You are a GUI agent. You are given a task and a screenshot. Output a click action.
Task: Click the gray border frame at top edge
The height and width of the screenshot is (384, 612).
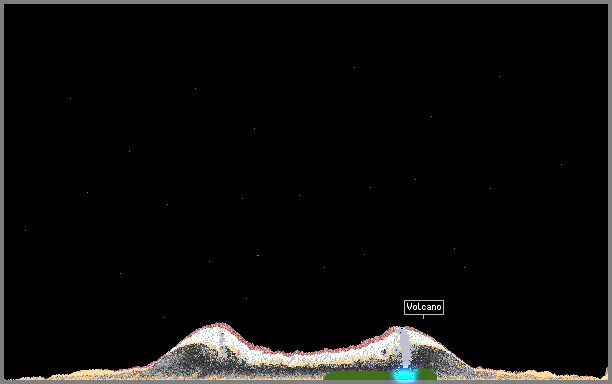point(306,2)
